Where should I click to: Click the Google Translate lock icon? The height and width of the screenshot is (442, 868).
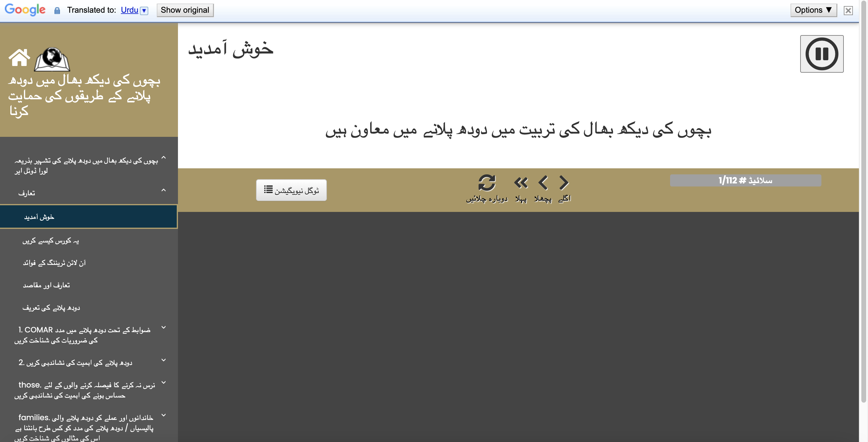click(57, 11)
